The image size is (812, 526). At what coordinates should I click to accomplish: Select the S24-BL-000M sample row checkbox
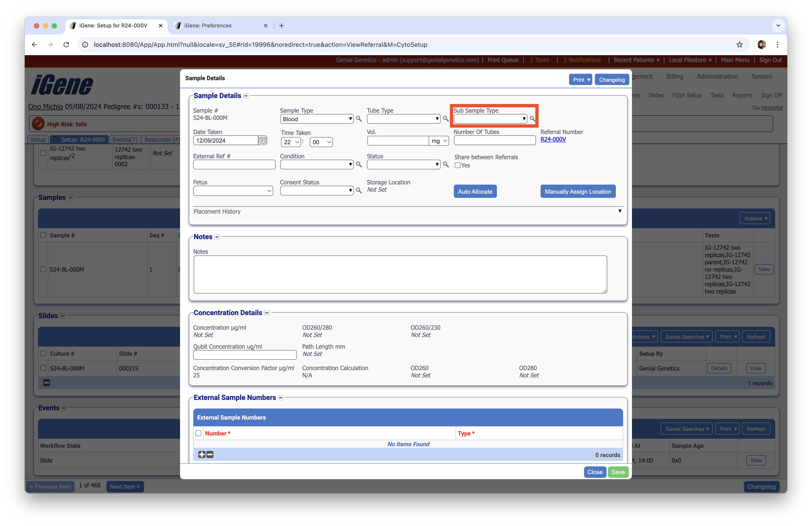[43, 269]
